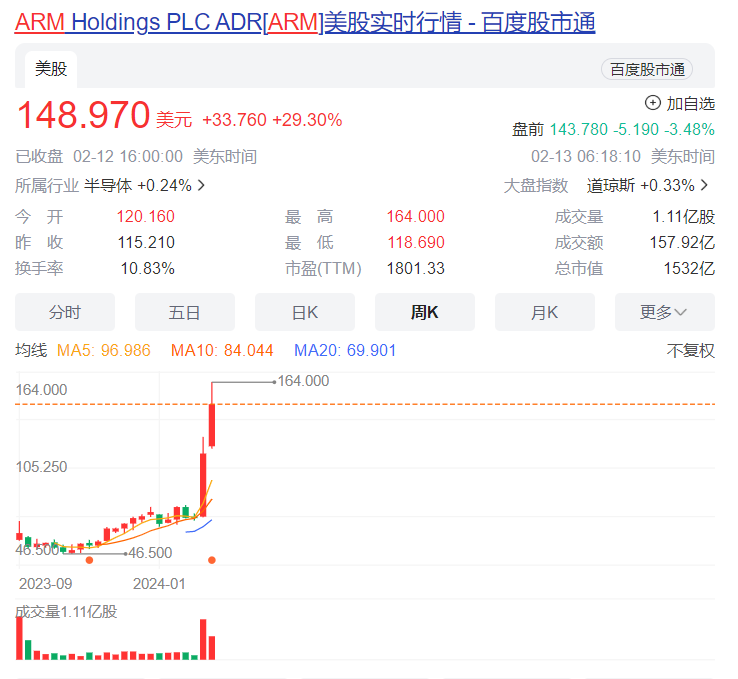The height and width of the screenshot is (679, 738).
Task: Switch chart to 月K view
Action: click(545, 312)
